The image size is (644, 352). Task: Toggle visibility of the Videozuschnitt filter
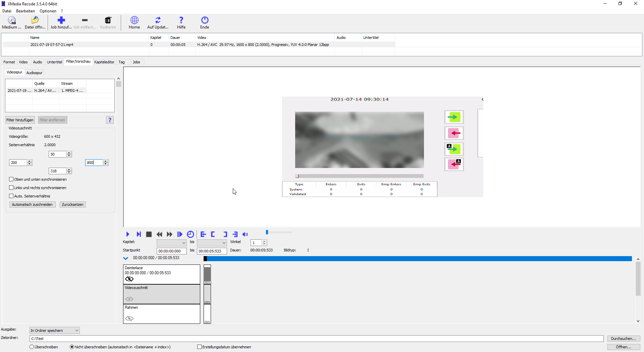pyautogui.click(x=129, y=299)
